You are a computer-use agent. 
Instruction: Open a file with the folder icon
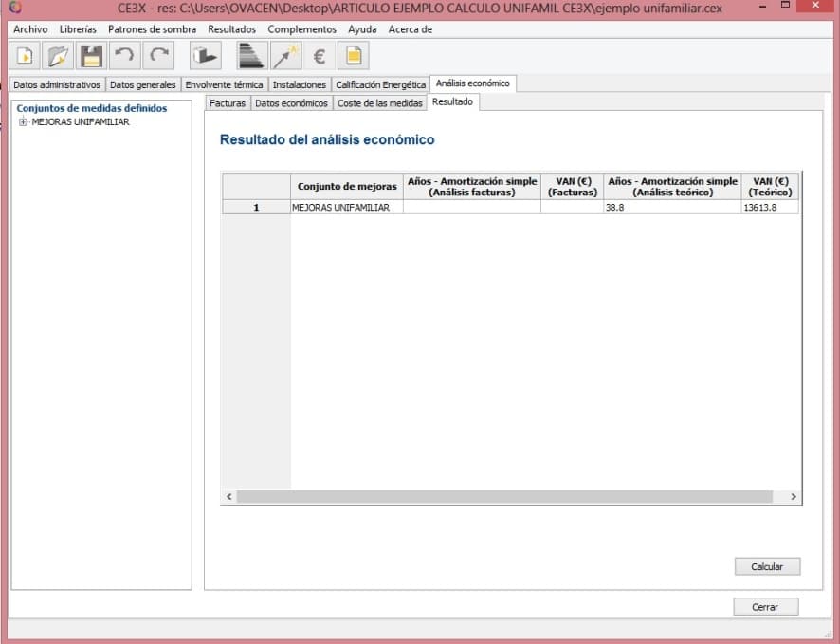(x=58, y=57)
